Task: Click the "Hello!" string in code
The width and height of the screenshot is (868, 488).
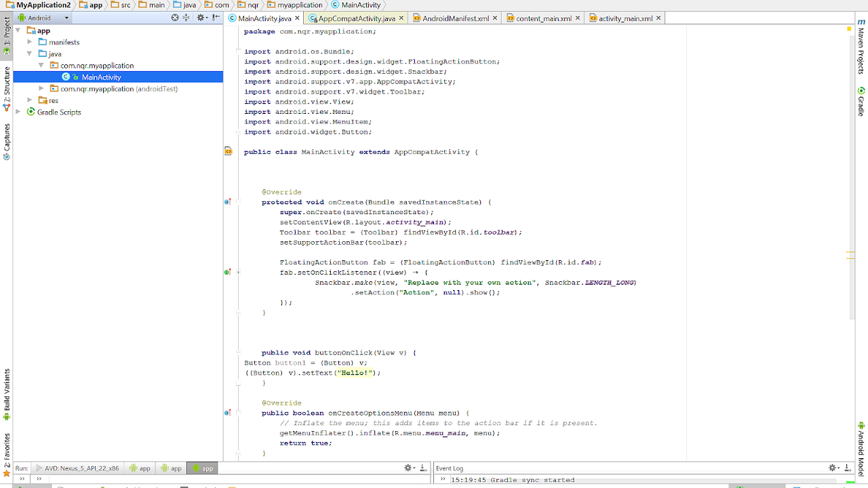Action: [355, 373]
